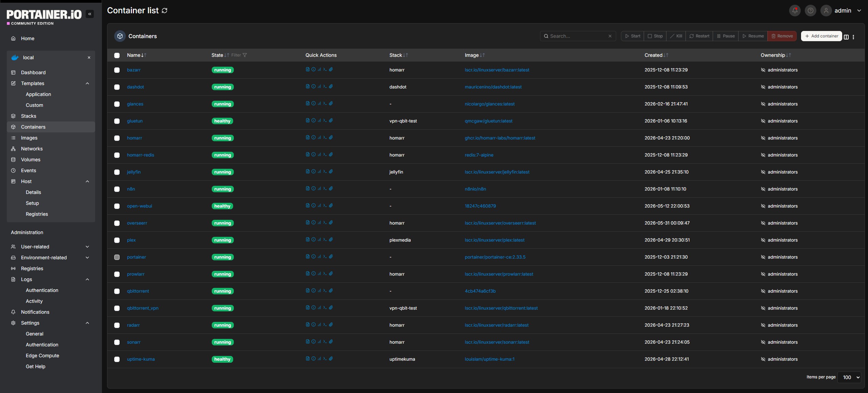Check the gluetun row checkbox

coord(117,121)
